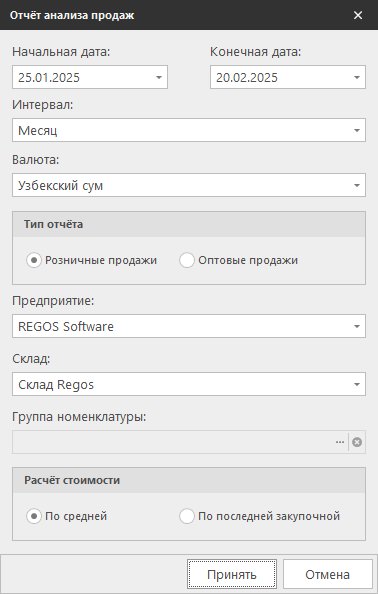Click the Отмена button

[x=328, y=574]
